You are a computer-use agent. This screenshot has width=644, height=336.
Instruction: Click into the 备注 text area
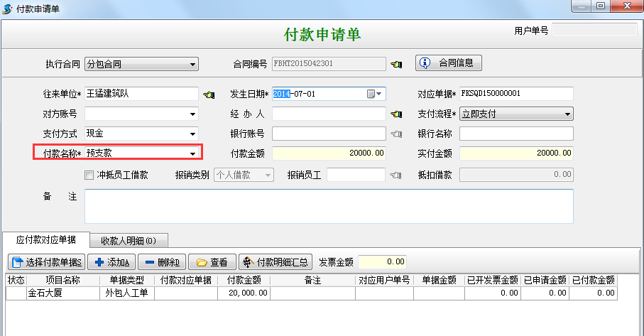(328, 206)
